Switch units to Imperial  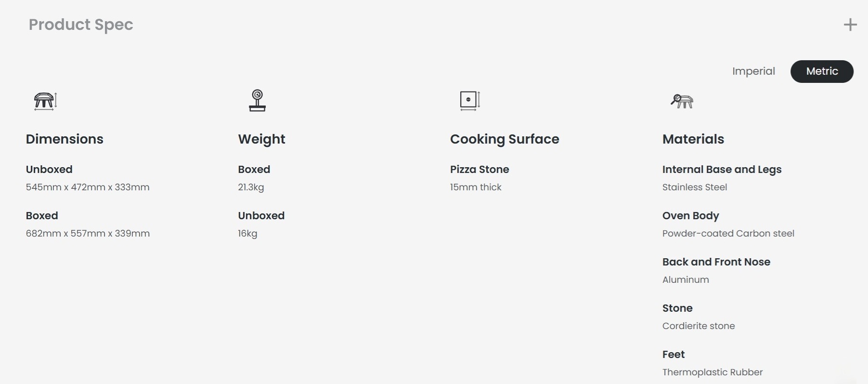(x=753, y=71)
